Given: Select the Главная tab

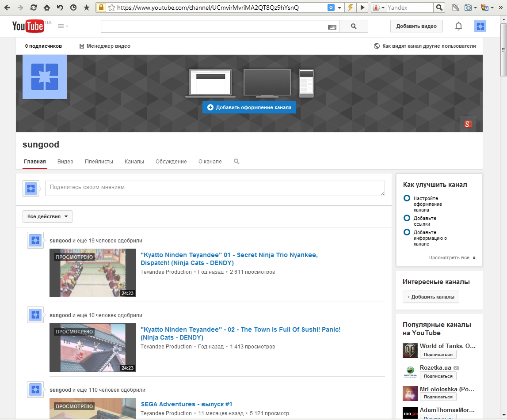Looking at the screenshot, I should (35, 162).
